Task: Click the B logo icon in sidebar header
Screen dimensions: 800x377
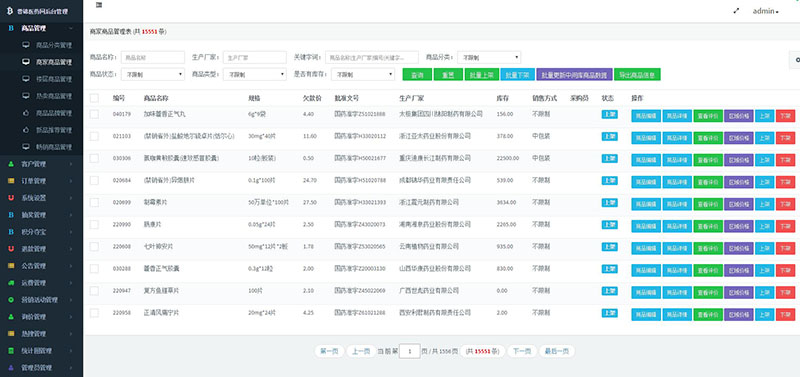Action: 10,11
